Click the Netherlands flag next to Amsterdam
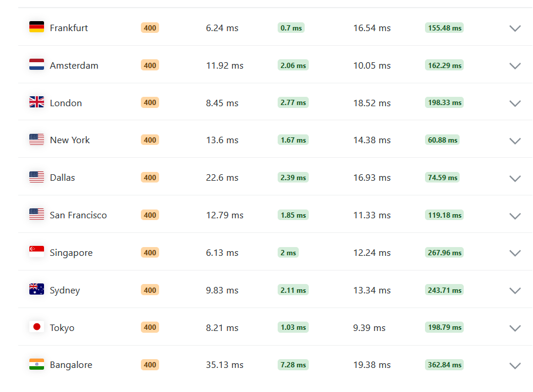533x392 pixels. pos(37,65)
